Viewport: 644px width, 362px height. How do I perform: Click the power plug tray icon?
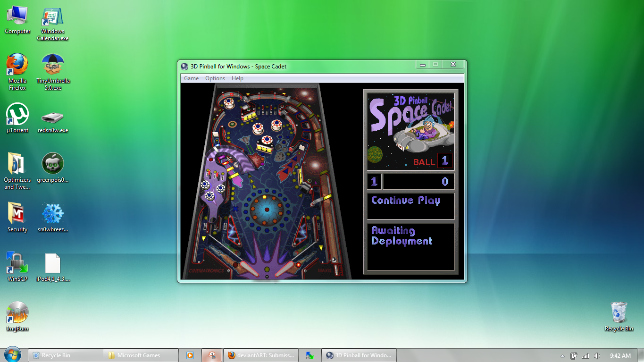pos(574,356)
